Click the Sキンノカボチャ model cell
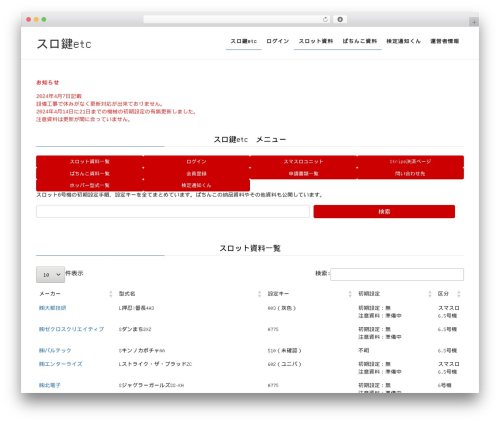The image size is (500, 423). [x=142, y=351]
